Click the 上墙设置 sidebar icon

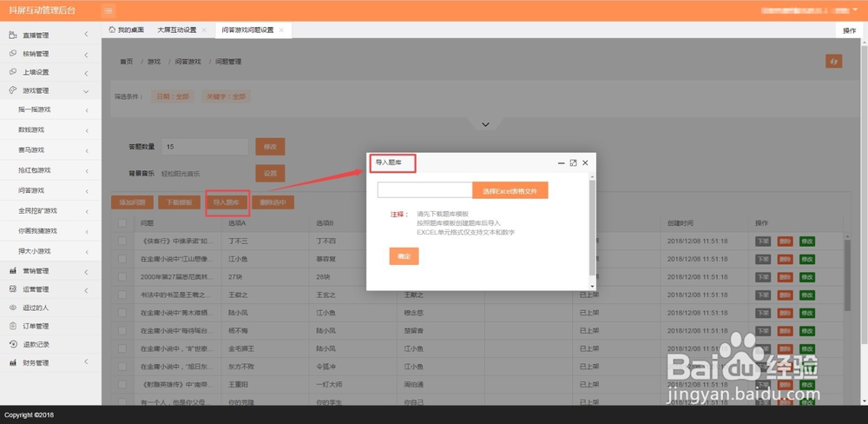pyautogui.click(x=13, y=72)
